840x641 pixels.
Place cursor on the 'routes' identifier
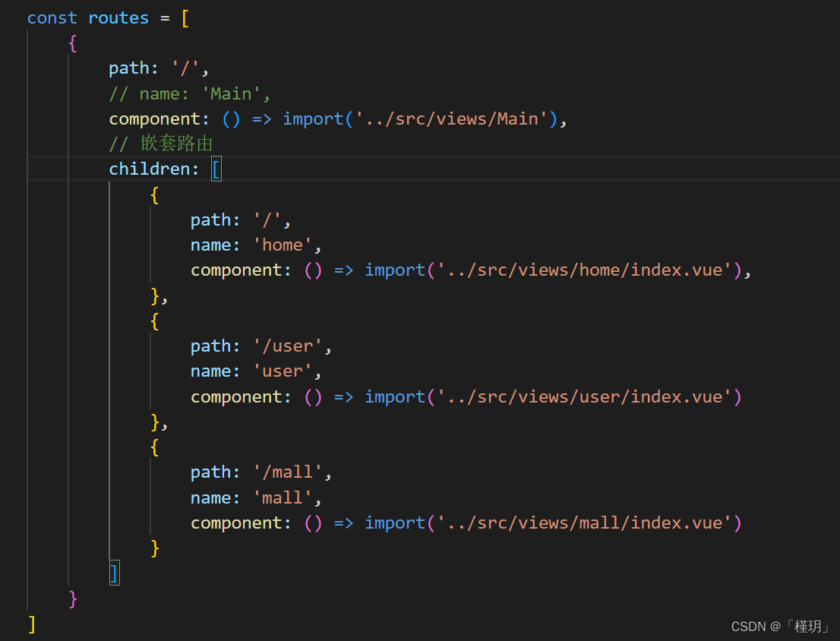tap(118, 18)
